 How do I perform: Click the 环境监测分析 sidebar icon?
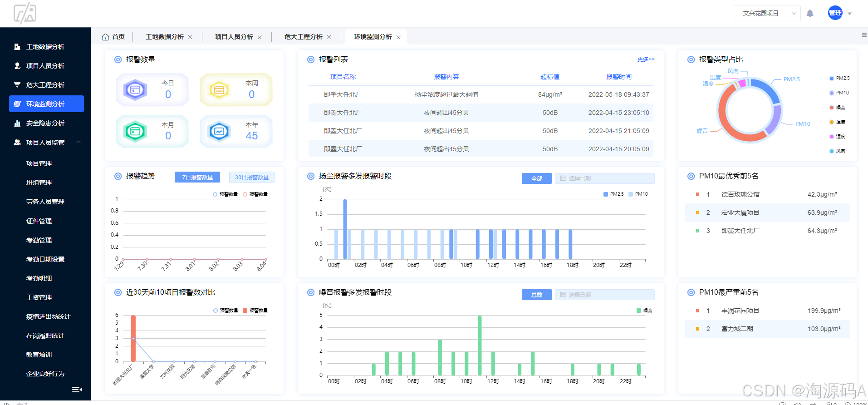pyautogui.click(x=17, y=104)
